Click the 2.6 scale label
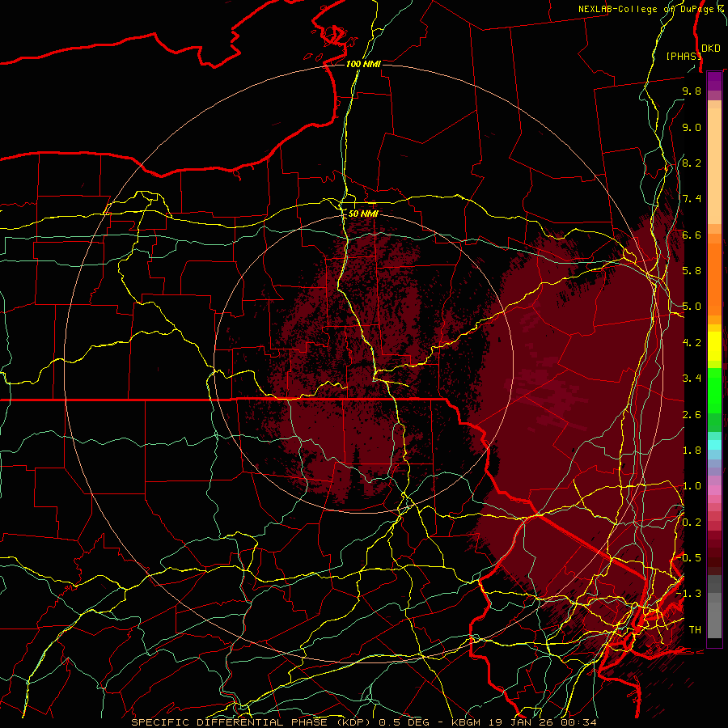The width and height of the screenshot is (728, 728). [692, 415]
